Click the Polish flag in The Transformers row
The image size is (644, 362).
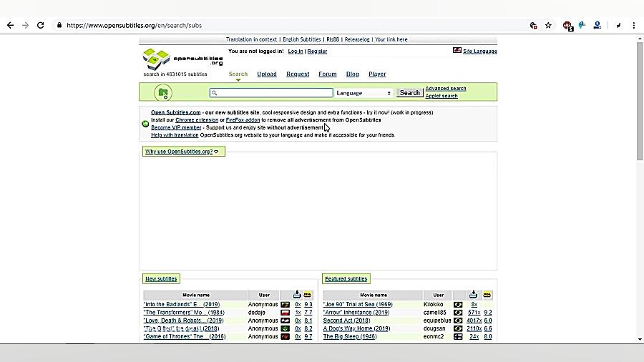coord(286,313)
